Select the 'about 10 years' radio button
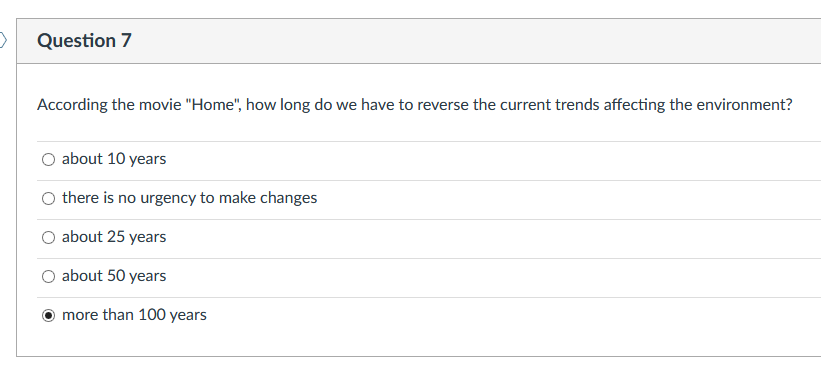Viewport: 821px width, 378px height. click(48, 159)
